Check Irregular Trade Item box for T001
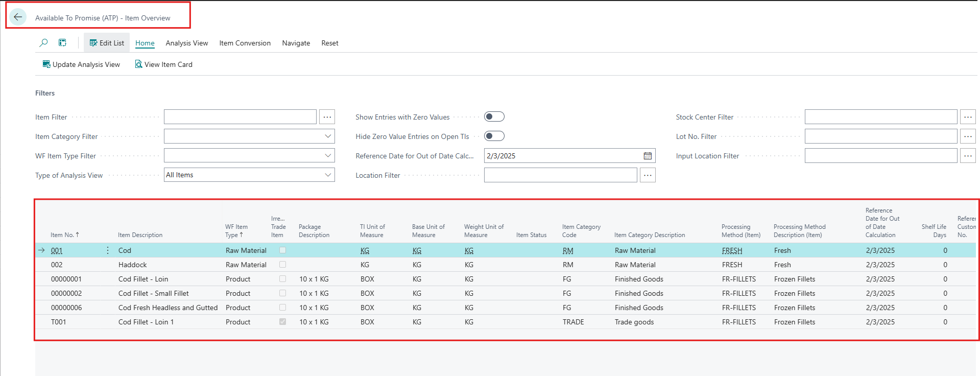The width and height of the screenshot is (980, 376). click(282, 322)
